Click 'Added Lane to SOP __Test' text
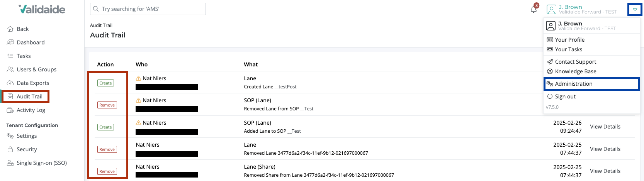The height and width of the screenshot is (181, 644). [272, 131]
